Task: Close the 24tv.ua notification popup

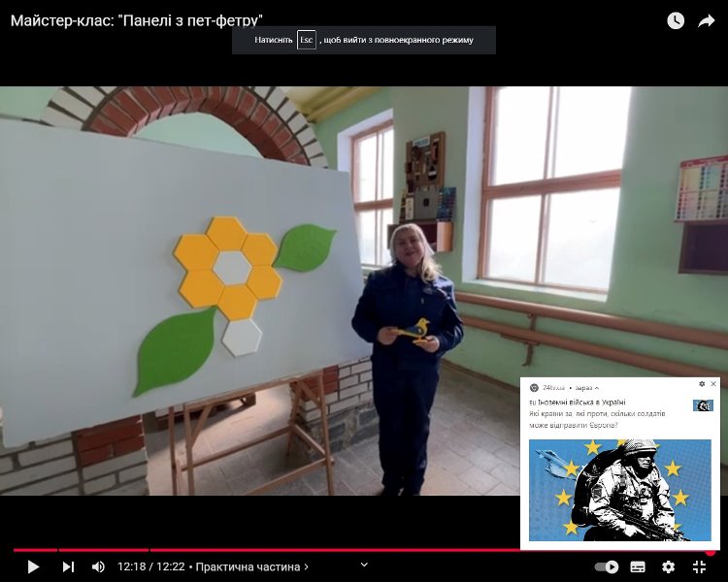Action: [713, 384]
